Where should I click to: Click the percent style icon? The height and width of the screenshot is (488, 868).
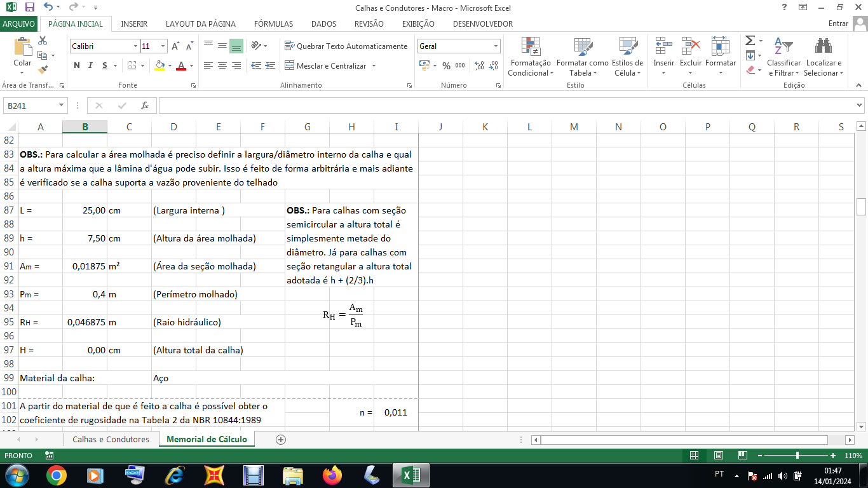pyautogui.click(x=446, y=65)
